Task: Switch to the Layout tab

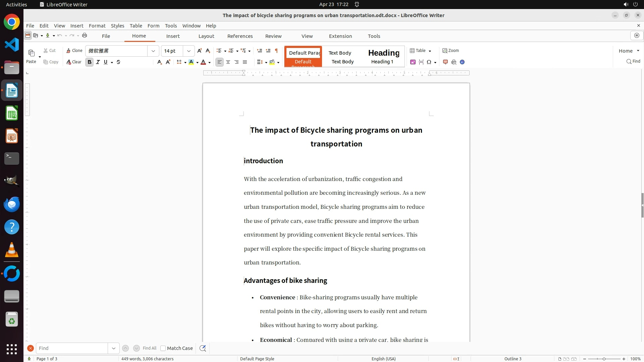Action: pos(206,36)
